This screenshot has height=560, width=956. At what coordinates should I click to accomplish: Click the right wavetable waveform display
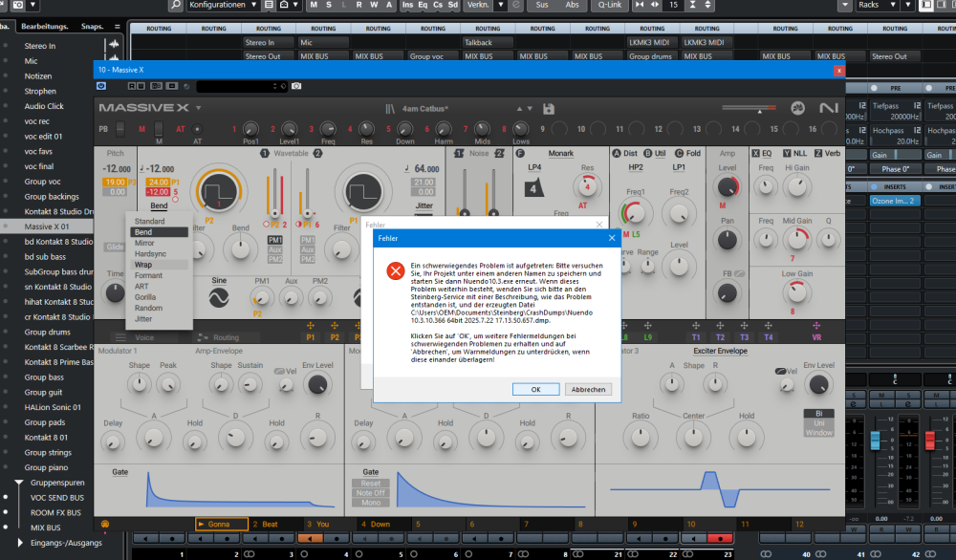[363, 191]
